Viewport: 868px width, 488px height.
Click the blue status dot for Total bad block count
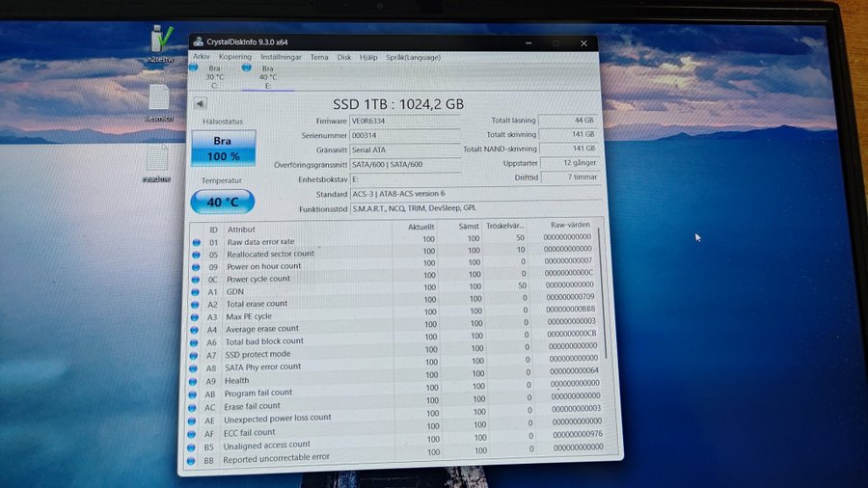[194, 343]
